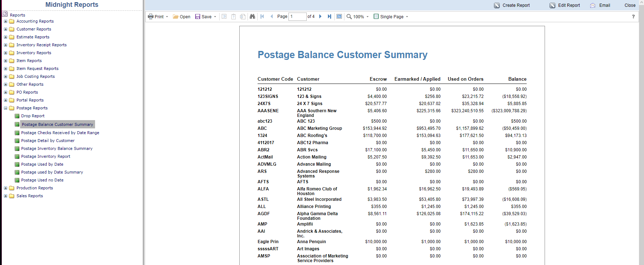Expand the Estimate Reports folder
644x265 pixels.
click(5, 37)
